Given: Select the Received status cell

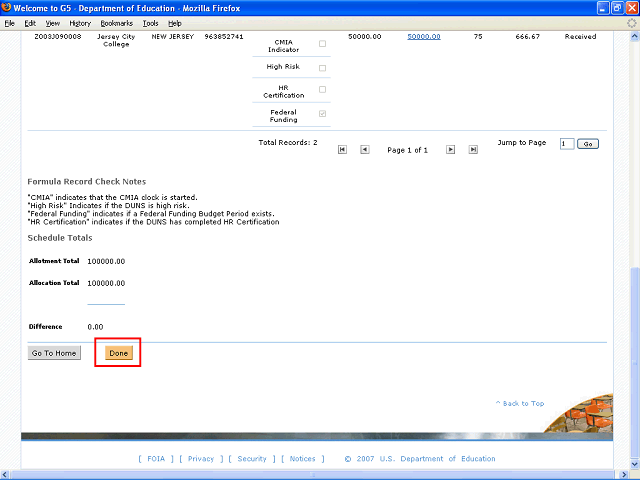Looking at the screenshot, I should point(580,36).
